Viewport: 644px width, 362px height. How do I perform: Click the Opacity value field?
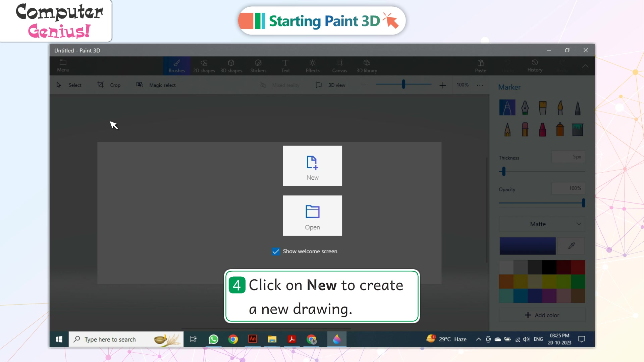click(568, 188)
